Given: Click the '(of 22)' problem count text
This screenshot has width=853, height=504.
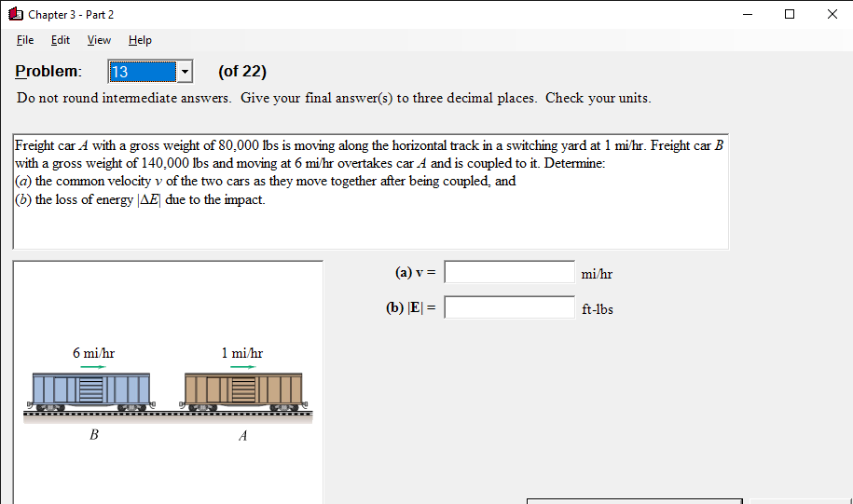Looking at the screenshot, I should pyautogui.click(x=242, y=72).
